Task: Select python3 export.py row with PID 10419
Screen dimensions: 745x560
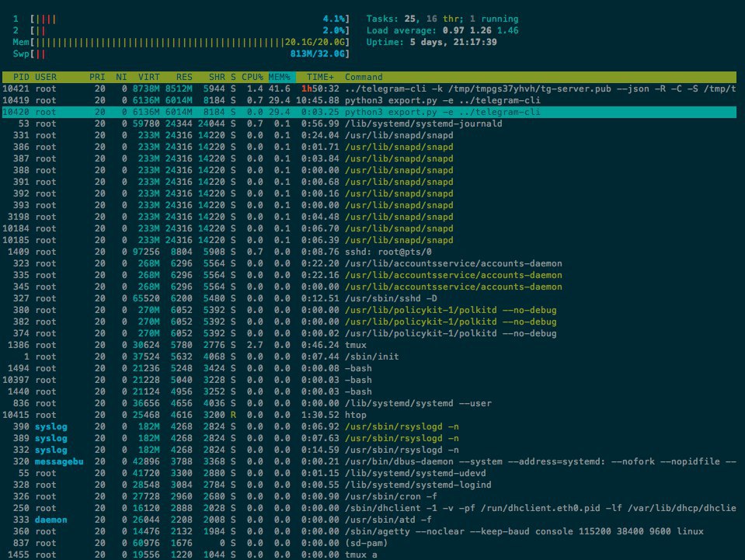Action: pyautogui.click(x=369, y=100)
